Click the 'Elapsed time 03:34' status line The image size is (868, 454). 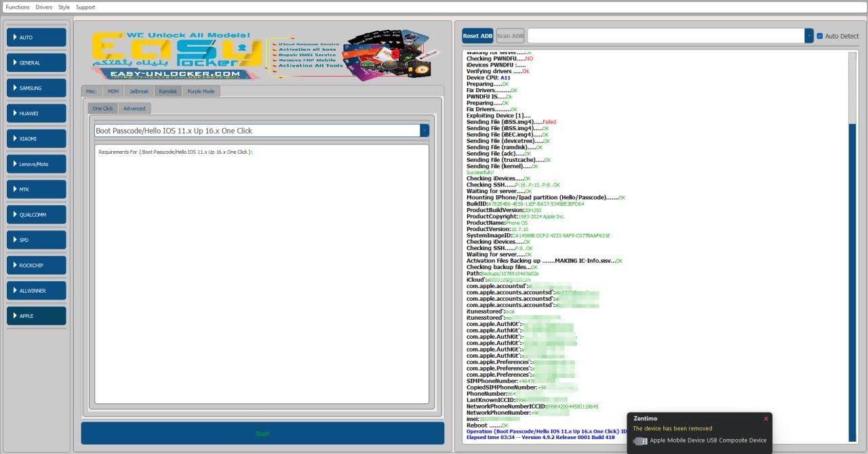(x=540, y=437)
